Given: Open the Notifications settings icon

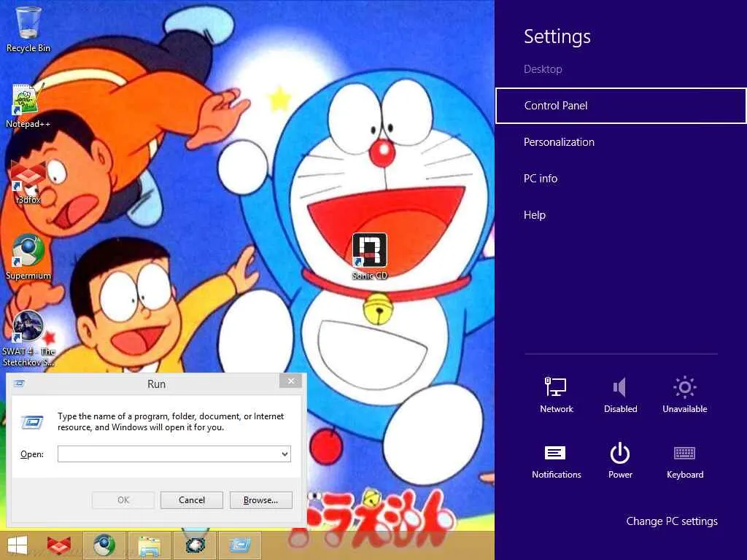Looking at the screenshot, I should [x=556, y=454].
